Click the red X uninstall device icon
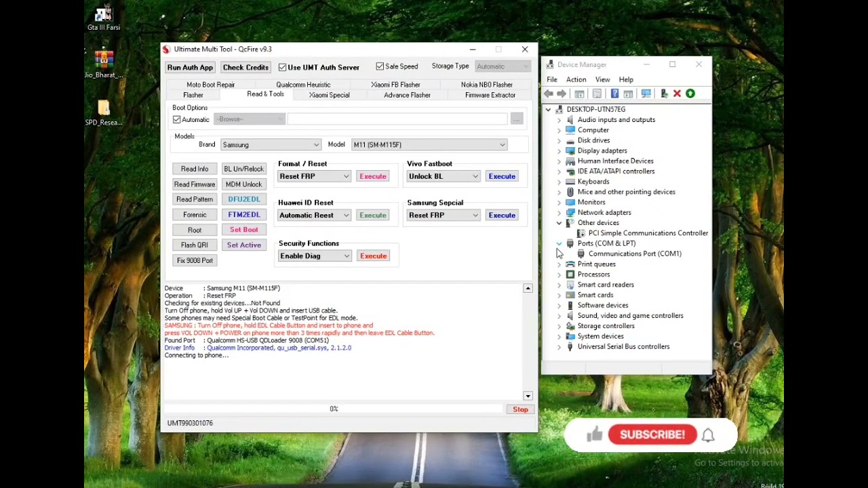The width and height of the screenshot is (868, 488). 677,94
